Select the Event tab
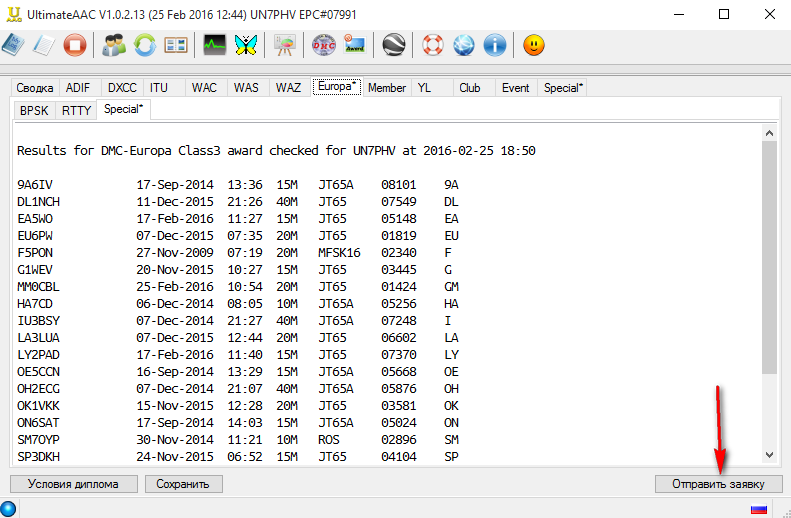The height and width of the screenshot is (518, 791). tap(516, 88)
